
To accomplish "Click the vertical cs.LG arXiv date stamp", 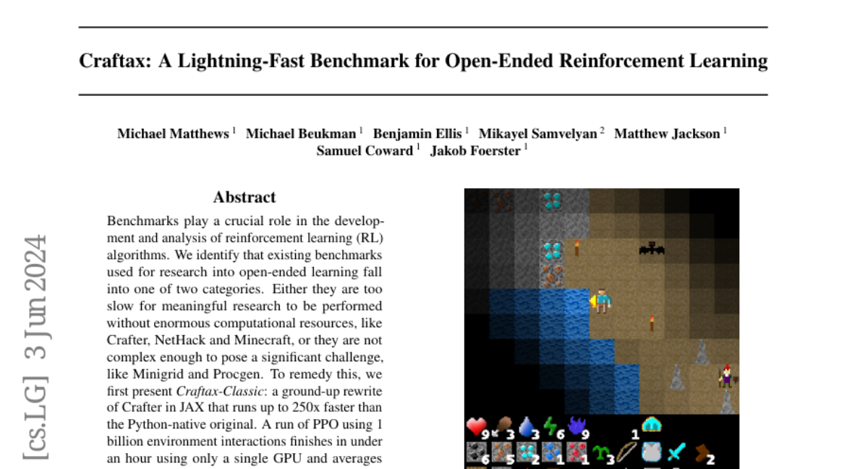I will (x=36, y=347).
